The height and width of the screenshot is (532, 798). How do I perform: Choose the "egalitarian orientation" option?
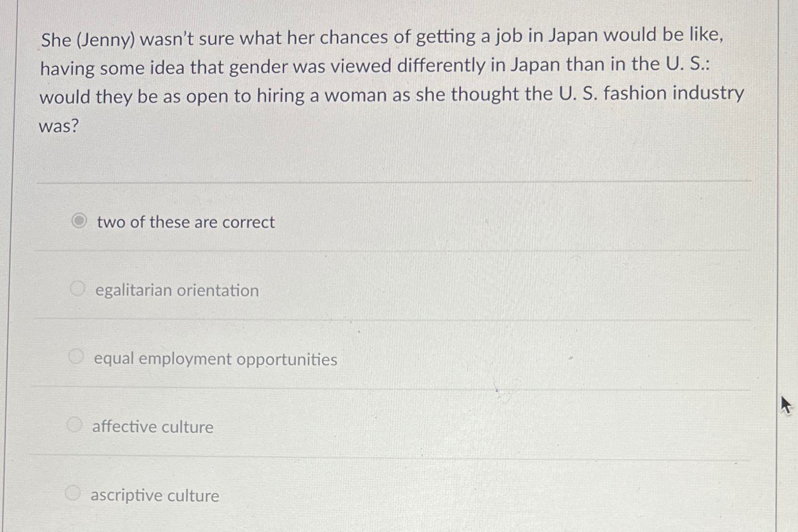pos(76,289)
